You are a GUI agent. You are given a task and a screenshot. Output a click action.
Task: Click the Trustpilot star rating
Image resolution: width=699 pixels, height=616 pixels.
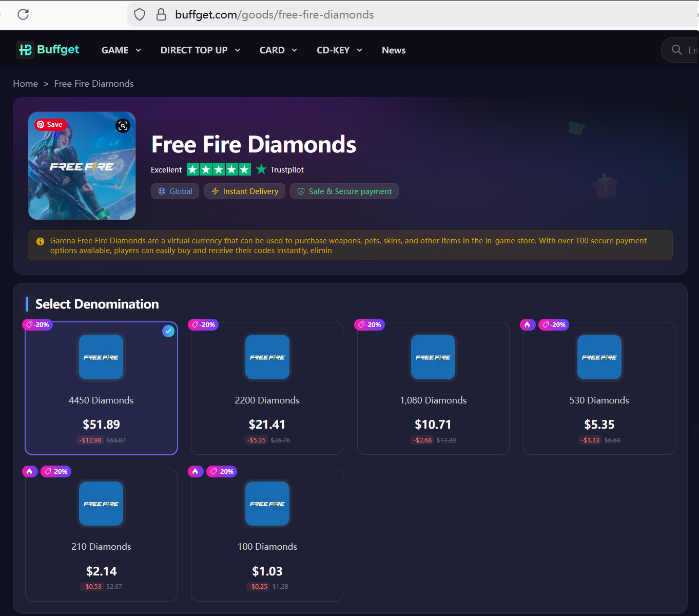tap(219, 169)
